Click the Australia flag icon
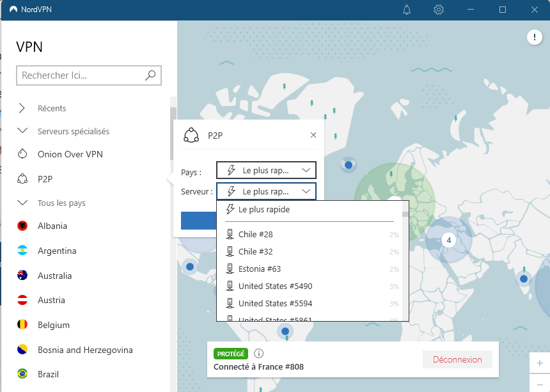Viewport: 550px width, 392px height. click(x=22, y=275)
